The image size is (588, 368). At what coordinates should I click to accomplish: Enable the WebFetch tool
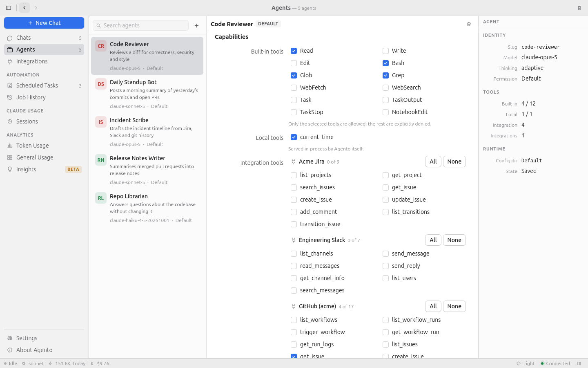tap(294, 88)
